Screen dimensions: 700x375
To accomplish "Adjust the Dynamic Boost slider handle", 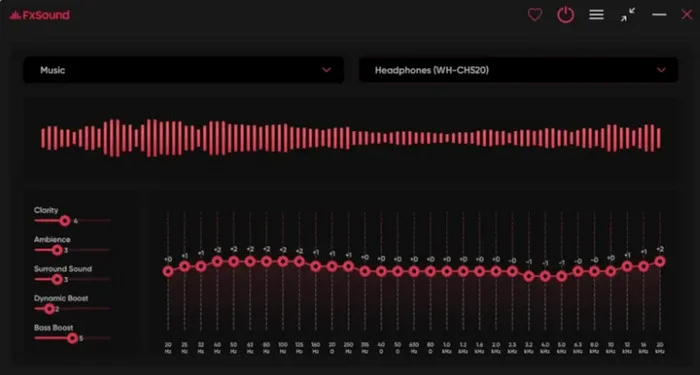I will coord(49,309).
